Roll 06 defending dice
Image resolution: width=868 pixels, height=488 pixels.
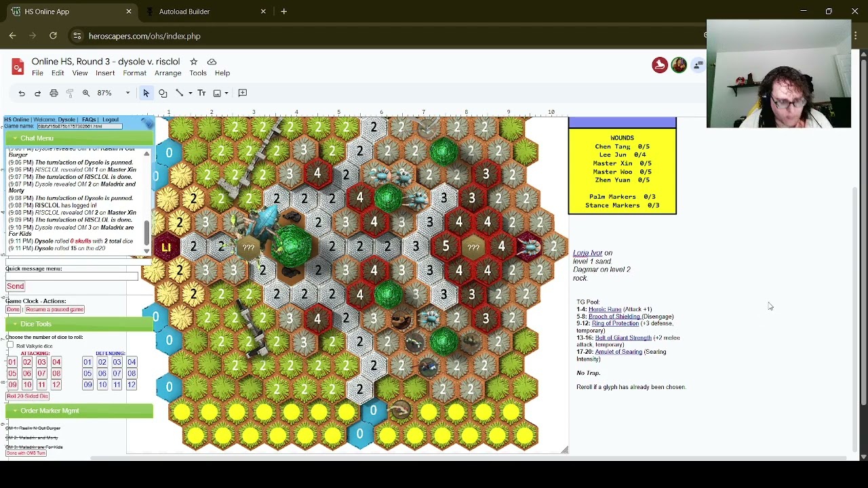[x=102, y=373]
